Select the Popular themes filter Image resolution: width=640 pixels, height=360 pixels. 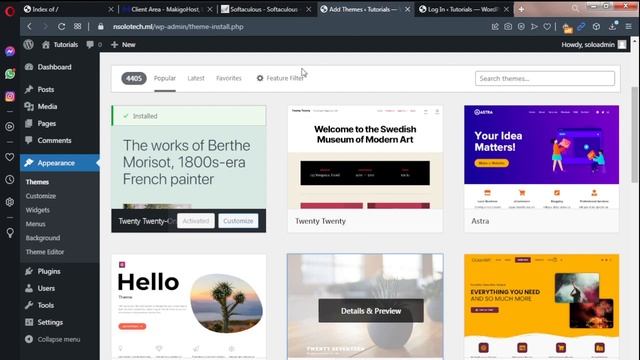click(165, 78)
